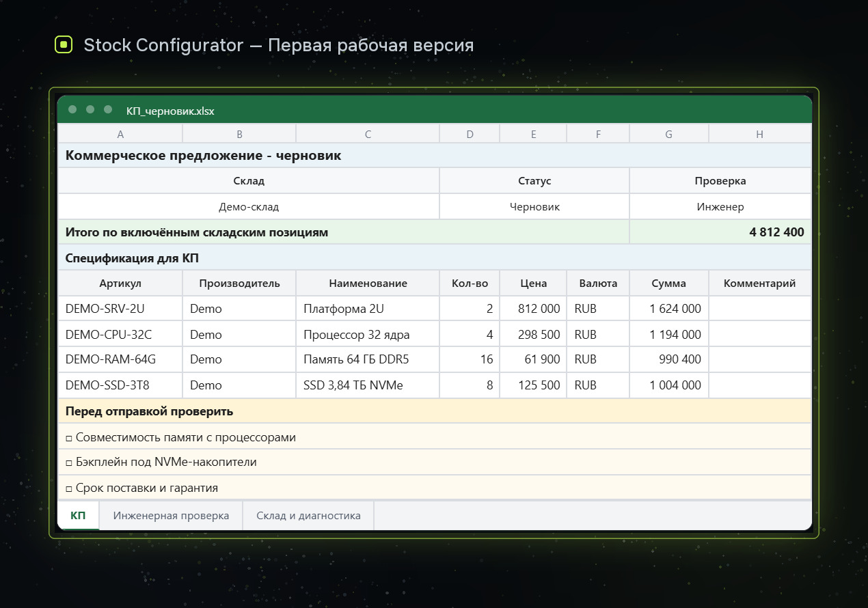Click the Платформа 2U name cell
The image size is (868, 608).
[x=368, y=309]
